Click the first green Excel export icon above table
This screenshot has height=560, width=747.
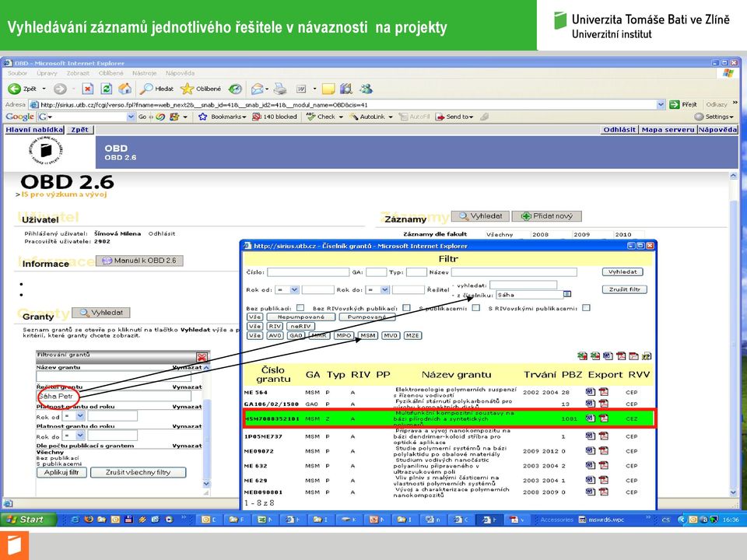click(582, 355)
